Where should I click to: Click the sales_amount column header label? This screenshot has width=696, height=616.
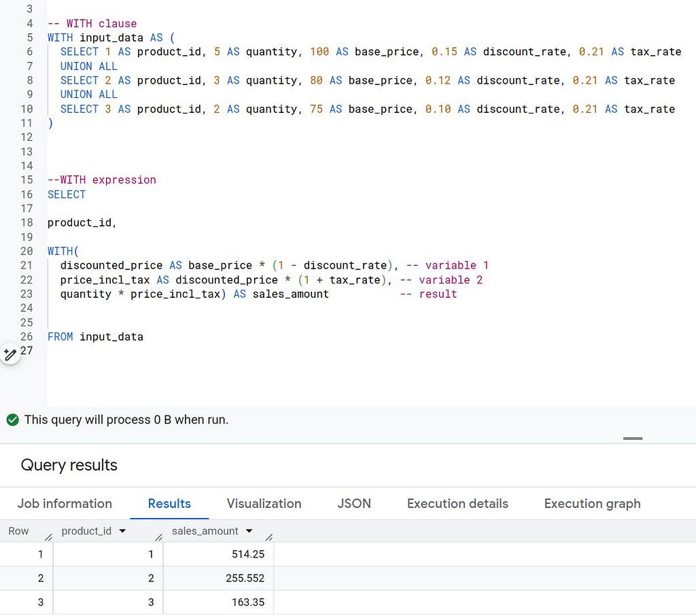(x=205, y=531)
